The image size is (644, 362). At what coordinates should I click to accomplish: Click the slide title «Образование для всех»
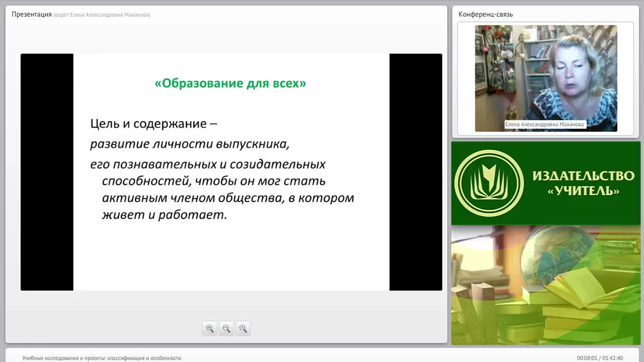pyautogui.click(x=230, y=83)
